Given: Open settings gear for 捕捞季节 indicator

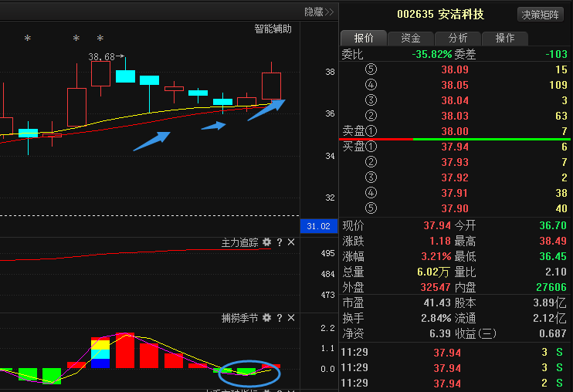Looking at the screenshot, I should point(266,318).
